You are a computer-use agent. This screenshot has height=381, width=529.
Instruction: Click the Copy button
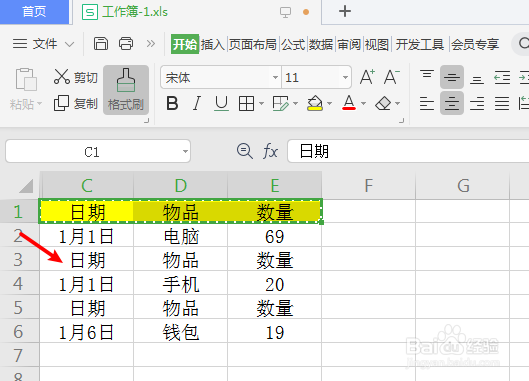76,103
